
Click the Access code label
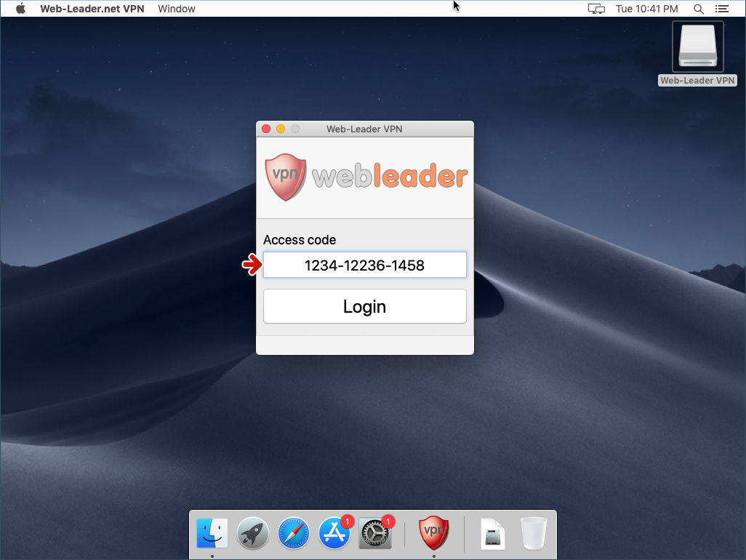point(300,240)
